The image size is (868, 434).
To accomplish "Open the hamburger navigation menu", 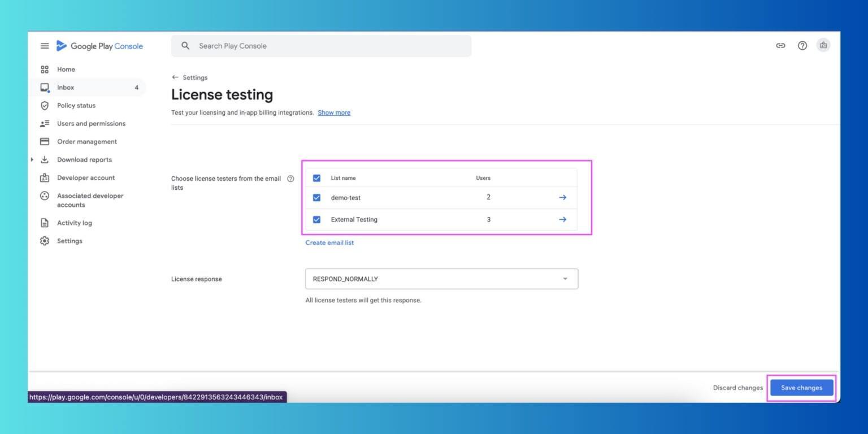I will click(45, 46).
